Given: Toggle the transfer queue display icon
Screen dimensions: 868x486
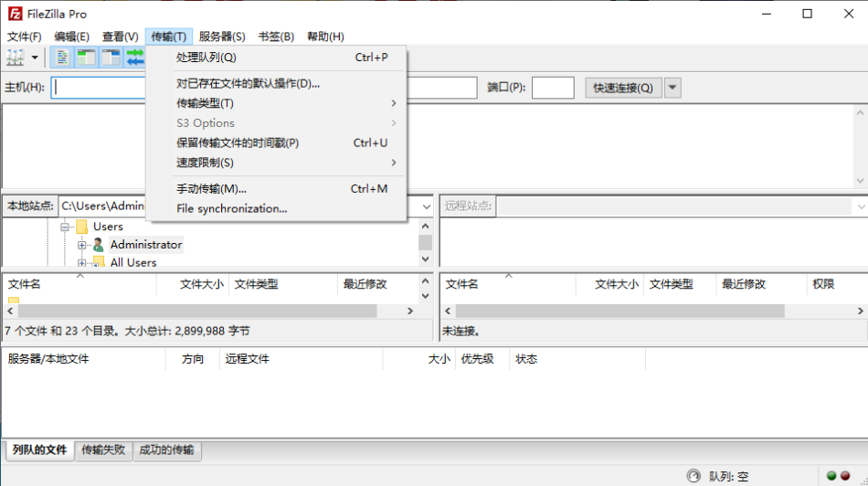Looking at the screenshot, I should [134, 57].
